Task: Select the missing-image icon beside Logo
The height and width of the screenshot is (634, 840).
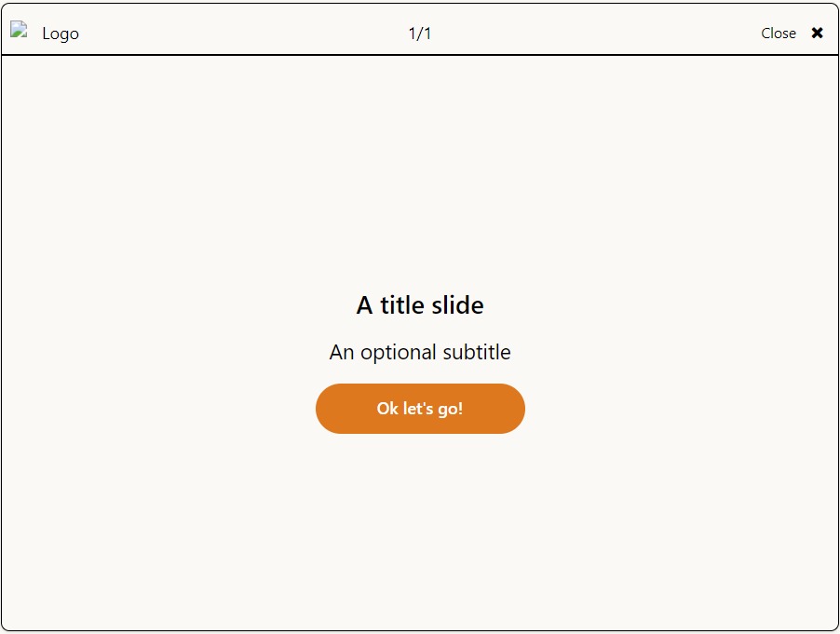Action: coord(19,30)
